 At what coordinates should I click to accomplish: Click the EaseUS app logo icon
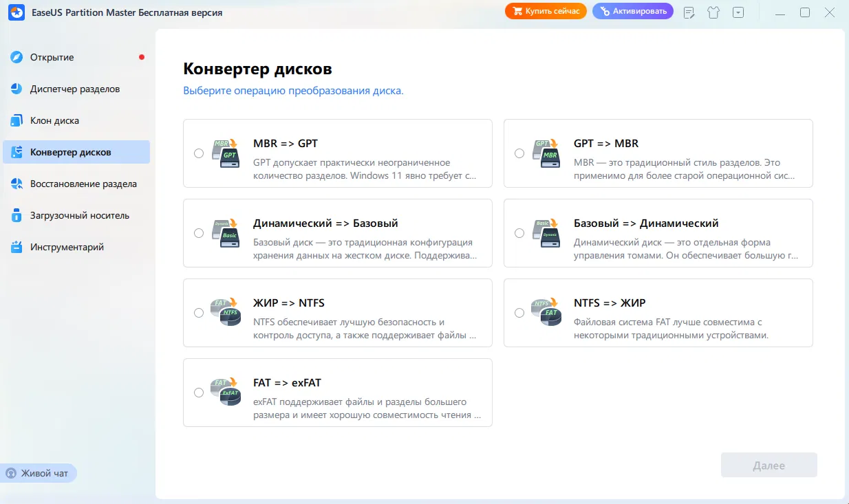16,12
